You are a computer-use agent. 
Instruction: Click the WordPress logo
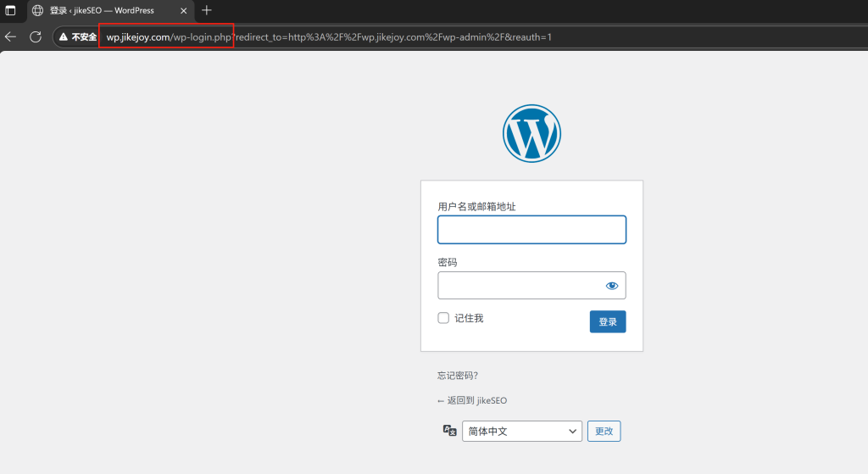(531, 133)
